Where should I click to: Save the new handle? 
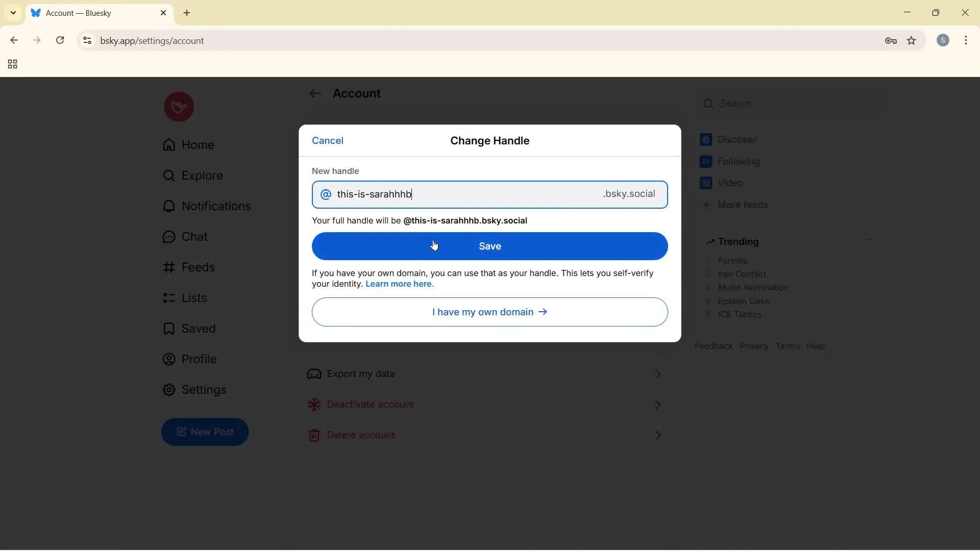click(x=489, y=246)
